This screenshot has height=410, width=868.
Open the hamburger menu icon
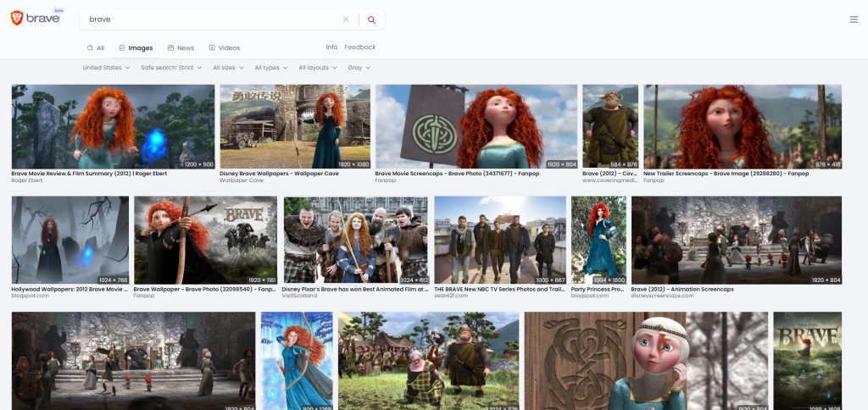[x=853, y=19]
